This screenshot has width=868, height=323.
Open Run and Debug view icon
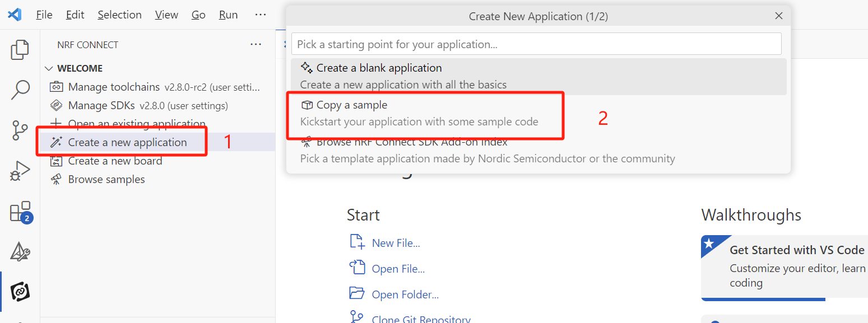[x=20, y=171]
